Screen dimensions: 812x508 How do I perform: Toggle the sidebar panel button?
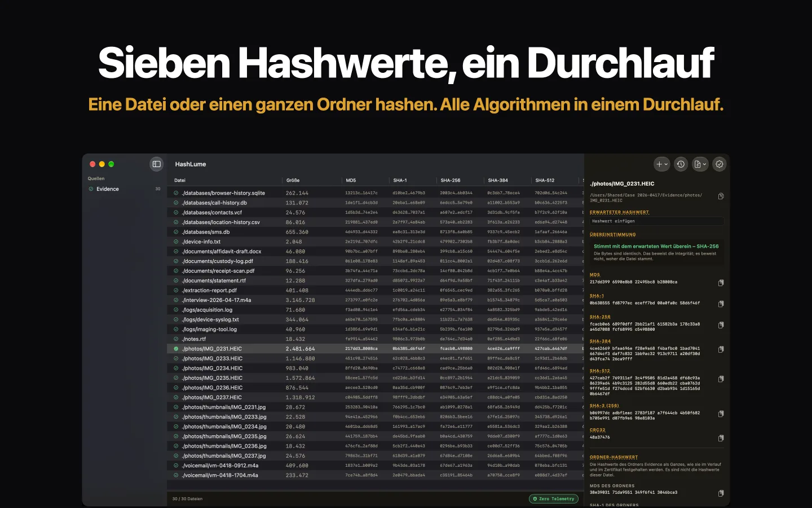[x=157, y=164]
